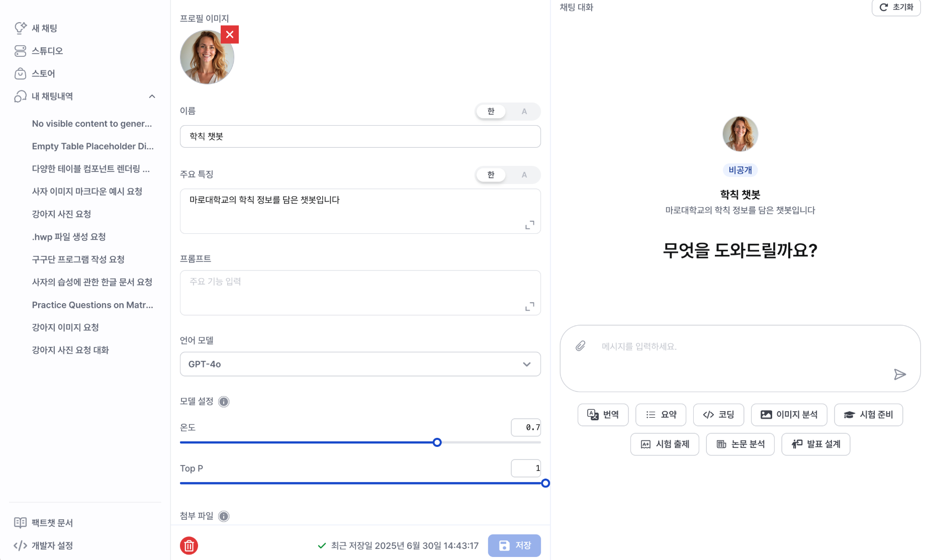
Task: Click the 온도 slider handle
Action: [437, 442]
